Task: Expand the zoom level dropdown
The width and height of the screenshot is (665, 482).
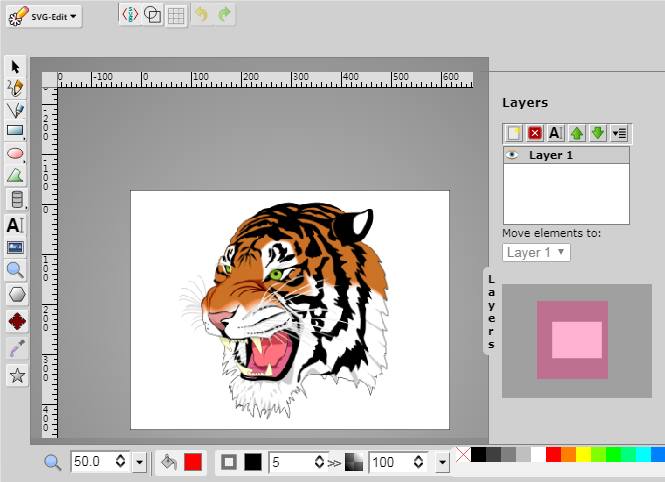Action: [x=139, y=462]
